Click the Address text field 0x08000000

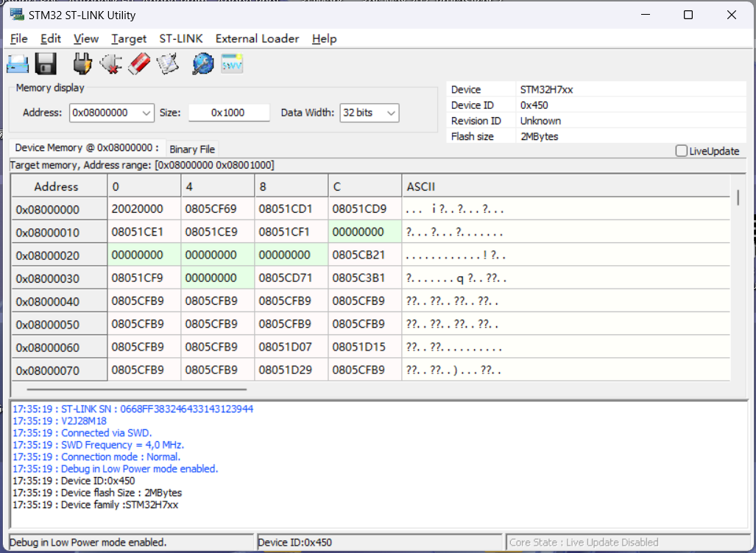click(105, 113)
